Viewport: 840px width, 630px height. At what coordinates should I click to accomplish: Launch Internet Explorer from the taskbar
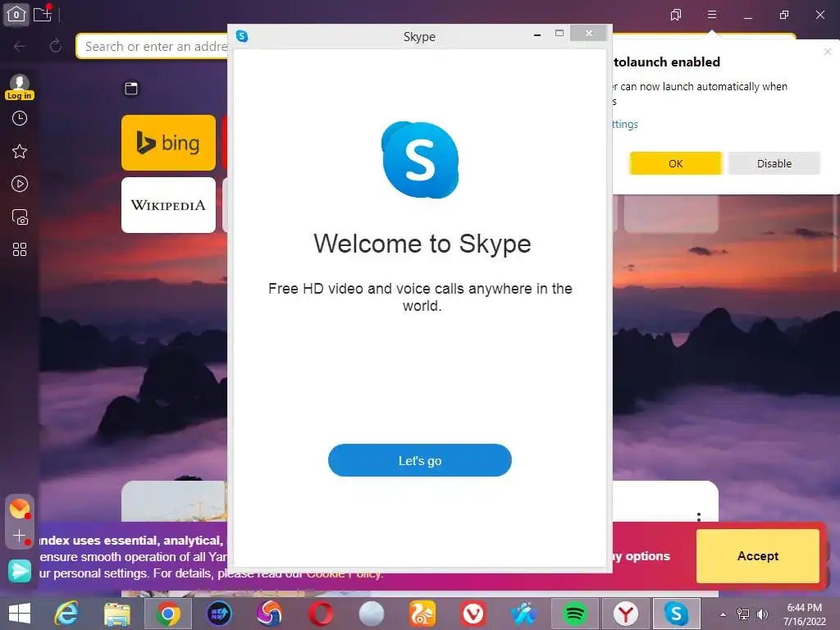point(66,614)
